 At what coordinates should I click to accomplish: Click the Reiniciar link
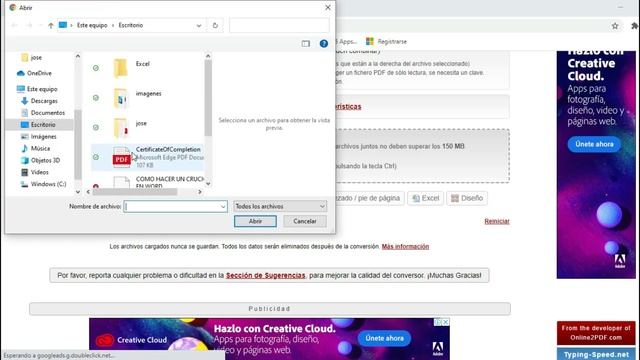(x=497, y=221)
